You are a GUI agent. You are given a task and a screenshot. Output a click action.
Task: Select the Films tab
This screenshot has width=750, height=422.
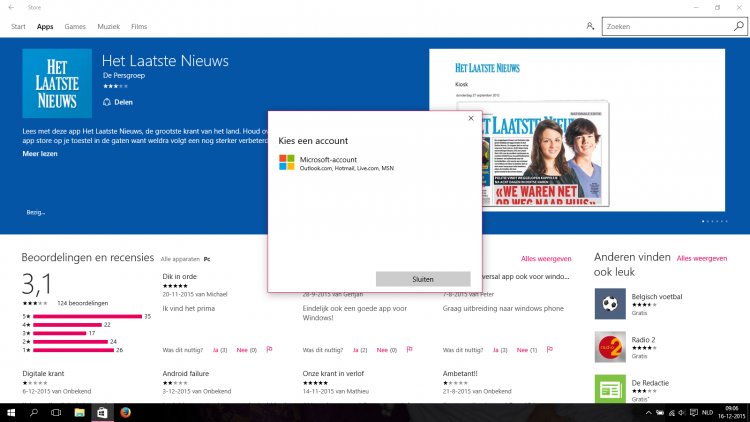(139, 26)
